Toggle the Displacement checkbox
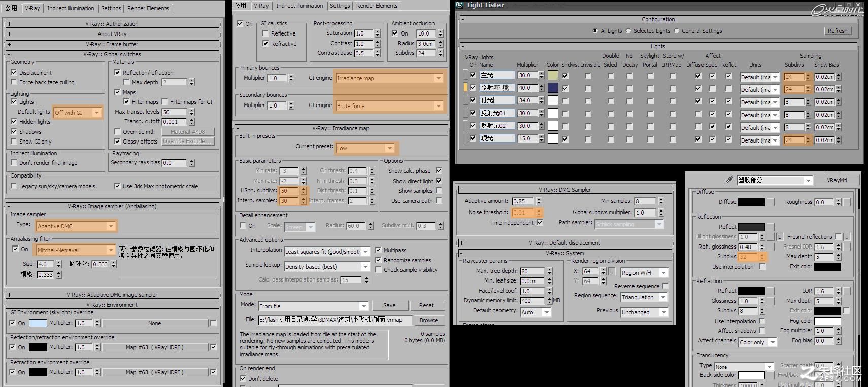Screen dimensions: 868x387 [14, 73]
